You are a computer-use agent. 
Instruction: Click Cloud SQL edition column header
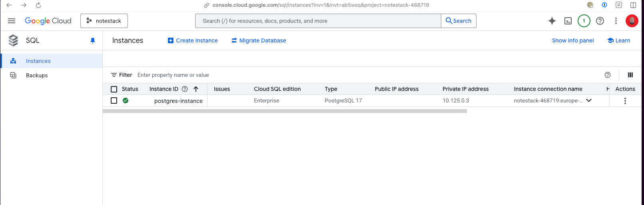277,89
